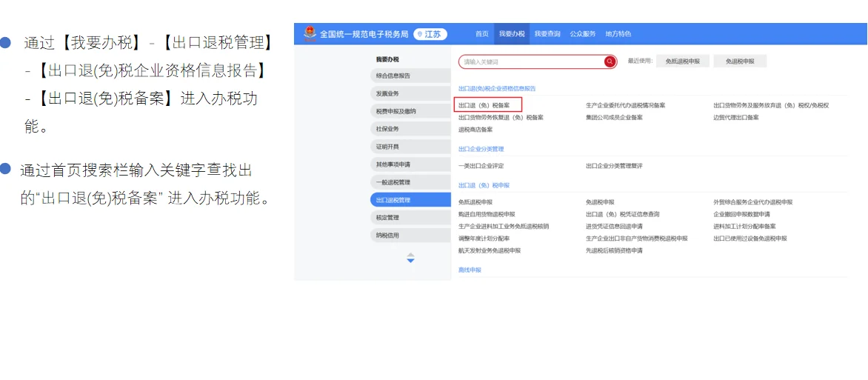This screenshot has width=868, height=380.
Task: Open 先退税后核销资格申请
Action: 615,251
